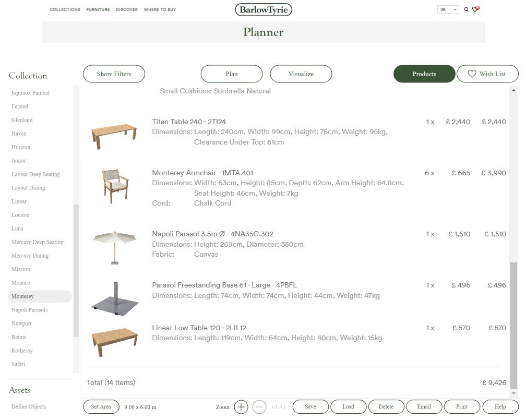Open the Wish List tab
This screenshot has width=526, height=420.
[487, 74]
